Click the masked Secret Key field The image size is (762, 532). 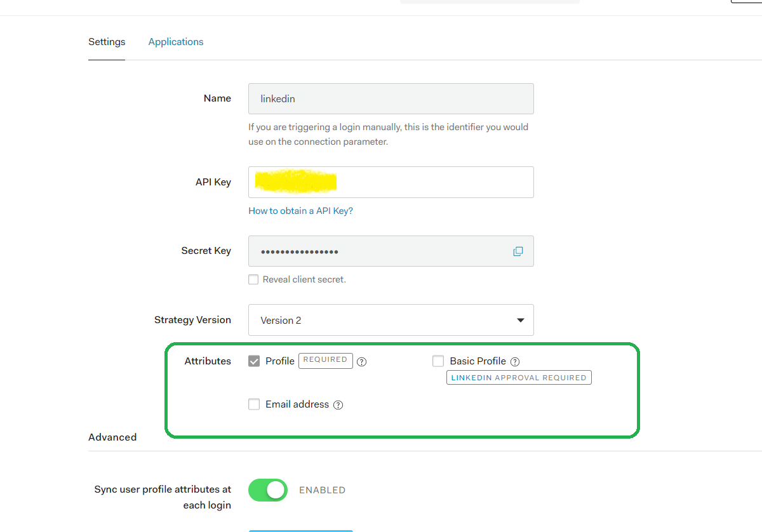[381, 251]
